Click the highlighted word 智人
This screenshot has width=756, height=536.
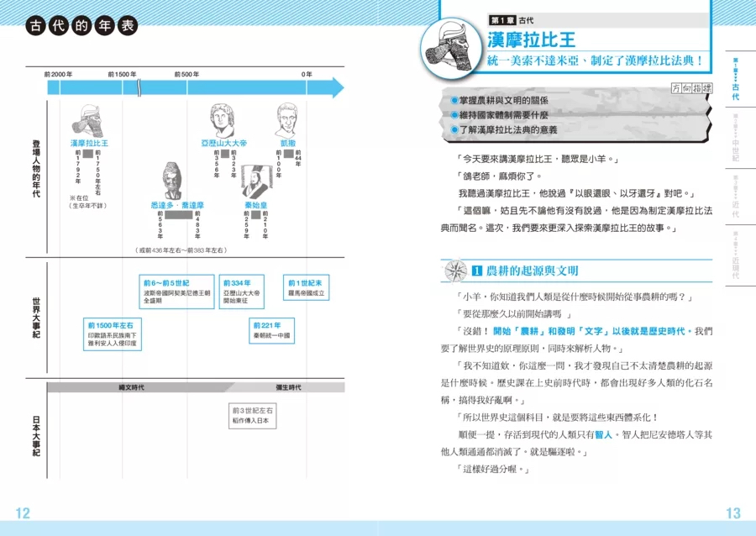(603, 435)
